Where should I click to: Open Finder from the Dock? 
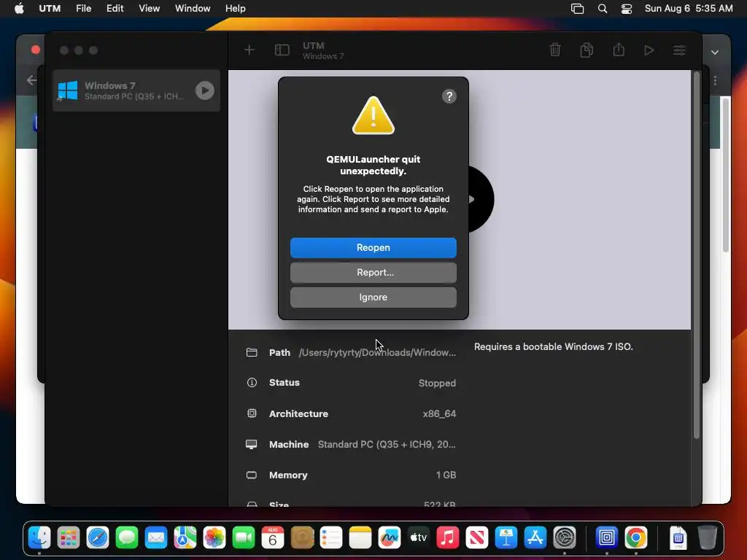(39, 537)
